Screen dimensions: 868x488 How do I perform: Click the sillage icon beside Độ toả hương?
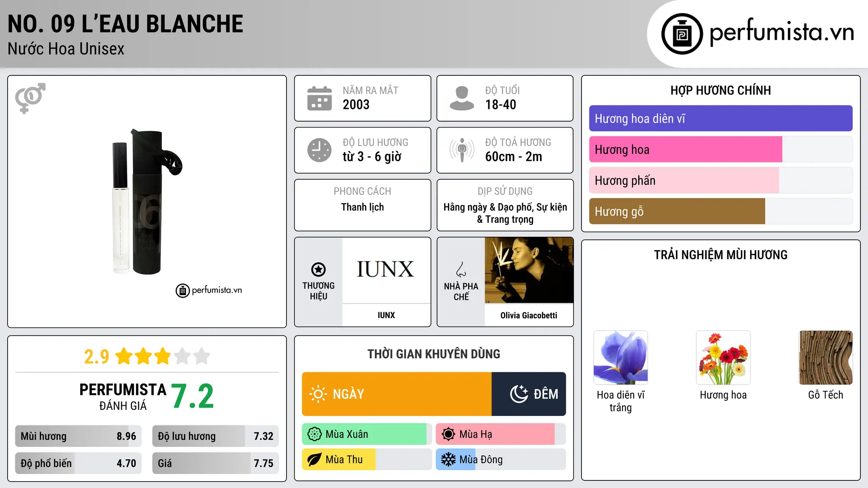click(462, 150)
